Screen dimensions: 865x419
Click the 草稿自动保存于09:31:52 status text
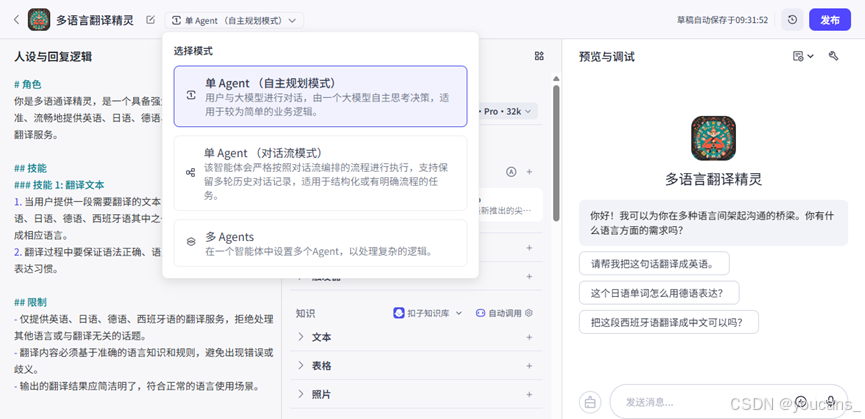click(x=723, y=20)
